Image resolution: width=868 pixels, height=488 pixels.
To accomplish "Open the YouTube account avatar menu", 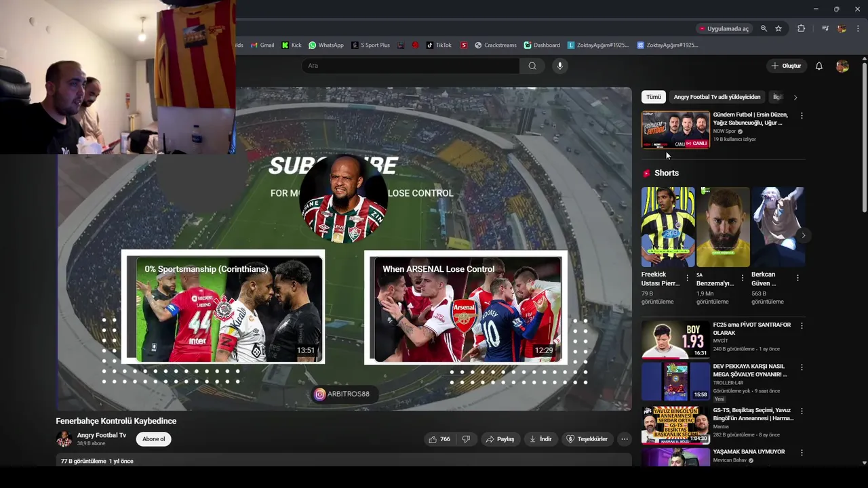I will point(842,66).
